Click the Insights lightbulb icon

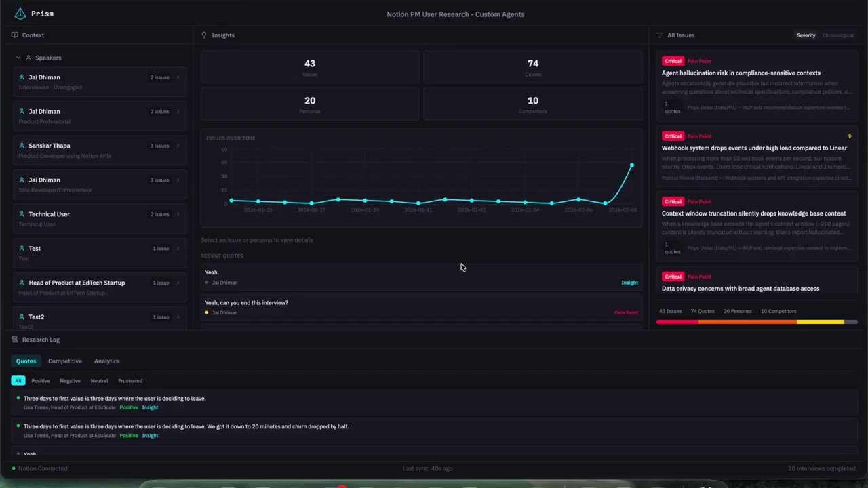[x=204, y=35]
